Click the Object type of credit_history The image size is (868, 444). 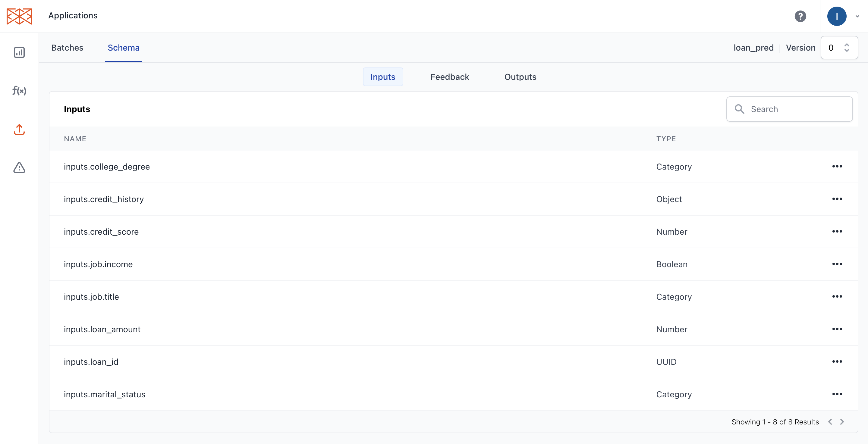[669, 199]
